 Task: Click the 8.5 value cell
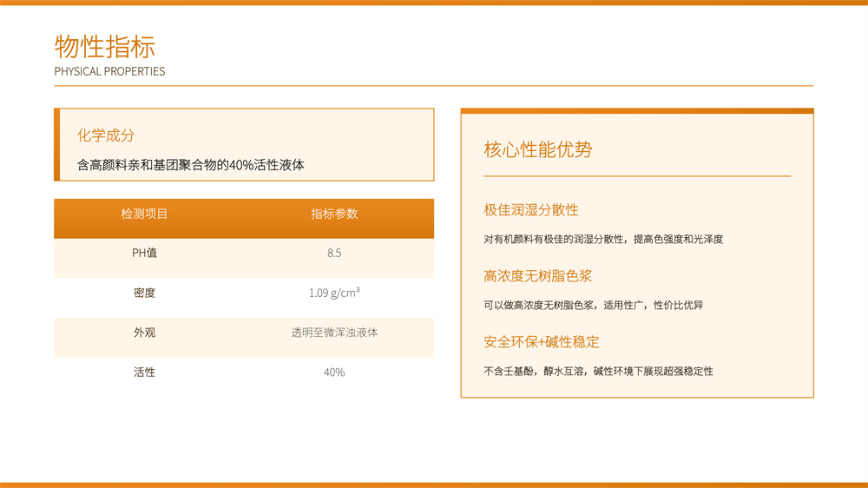point(334,254)
